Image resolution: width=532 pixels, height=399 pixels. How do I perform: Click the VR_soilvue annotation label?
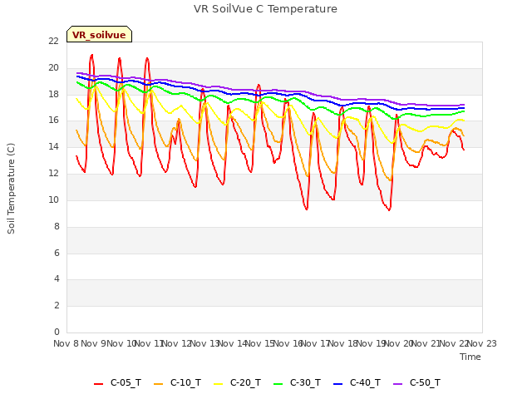(99, 35)
